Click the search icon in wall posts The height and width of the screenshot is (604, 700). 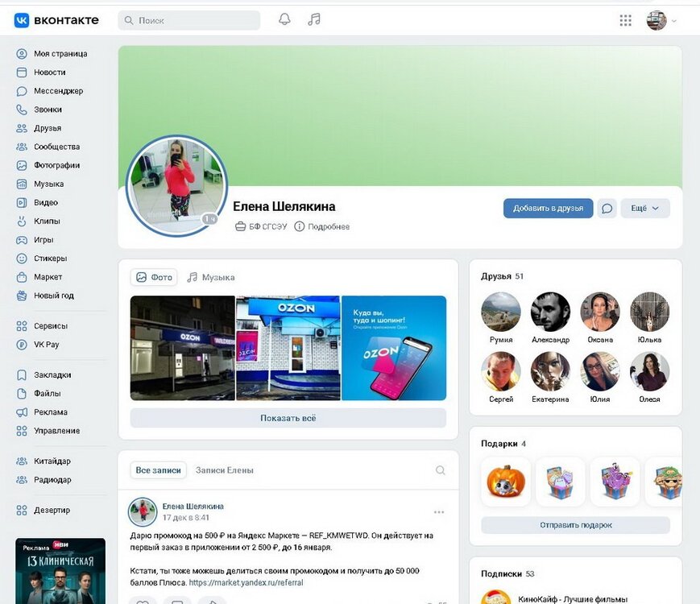pyautogui.click(x=440, y=470)
